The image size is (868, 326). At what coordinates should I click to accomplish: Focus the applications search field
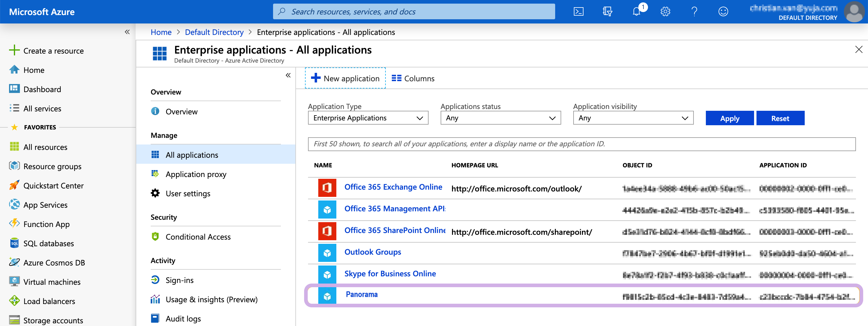pyautogui.click(x=582, y=144)
